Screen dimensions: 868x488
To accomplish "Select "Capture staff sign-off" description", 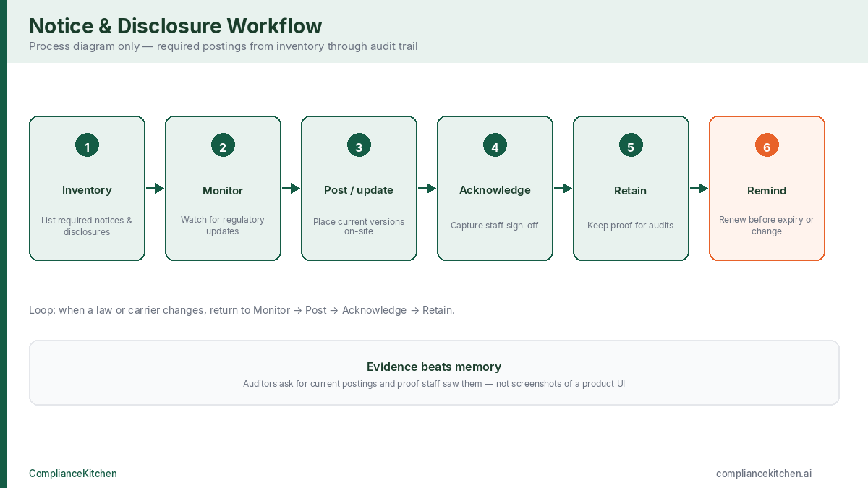I will [x=495, y=226].
